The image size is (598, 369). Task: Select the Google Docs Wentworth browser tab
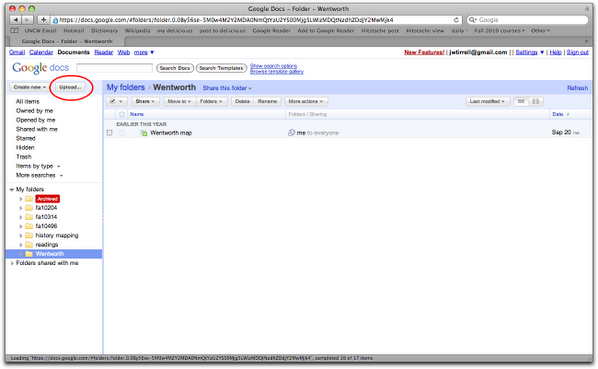pyautogui.click(x=67, y=41)
